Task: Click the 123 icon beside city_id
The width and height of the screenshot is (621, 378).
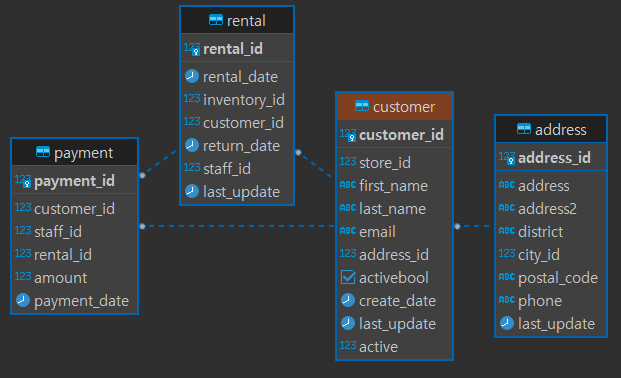Action: coord(507,253)
